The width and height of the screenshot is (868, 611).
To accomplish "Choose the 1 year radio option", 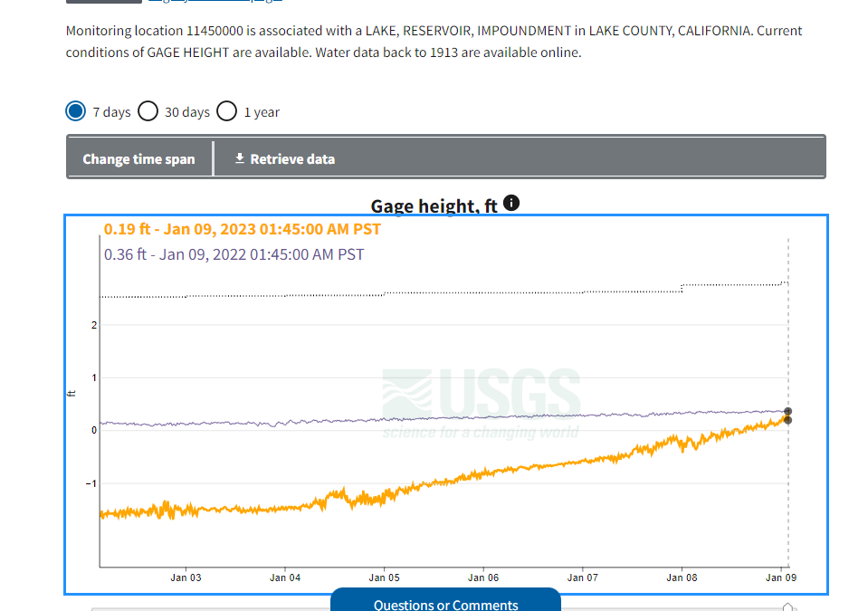I will point(227,111).
